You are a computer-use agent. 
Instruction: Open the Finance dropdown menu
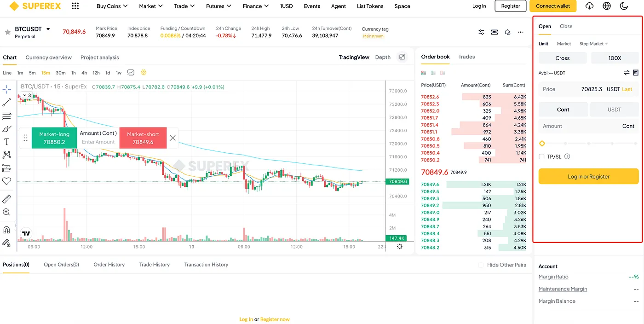click(x=256, y=6)
